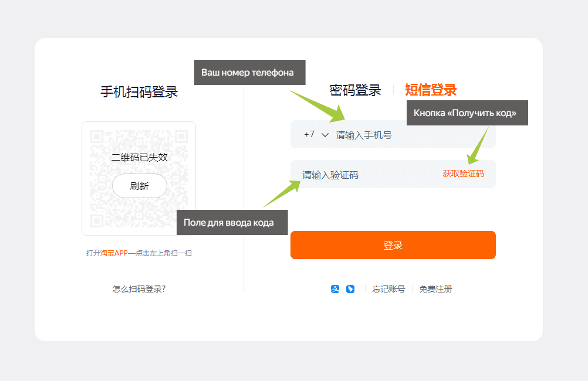Screen dimensions: 588x381
Task: Click 怎么扫码登录? help link
Action: point(138,289)
